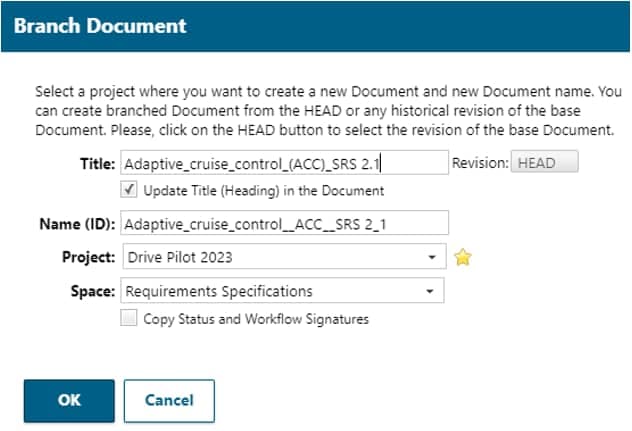Click into the Name (ID) text field
632x431 pixels.
283,223
